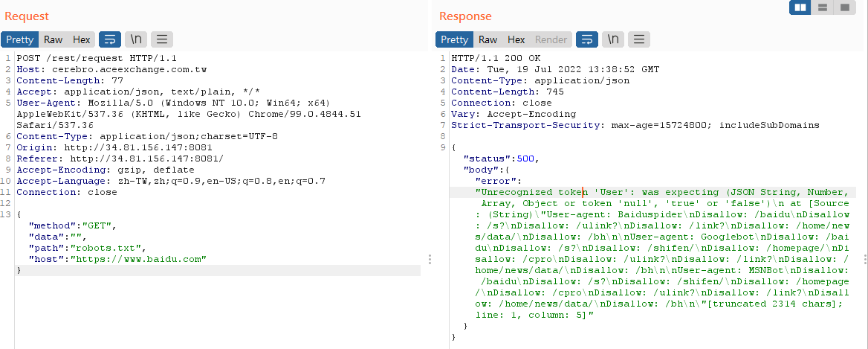
Task: Click the Host cerebro.aceexchange.com.tw line
Action: (x=111, y=69)
